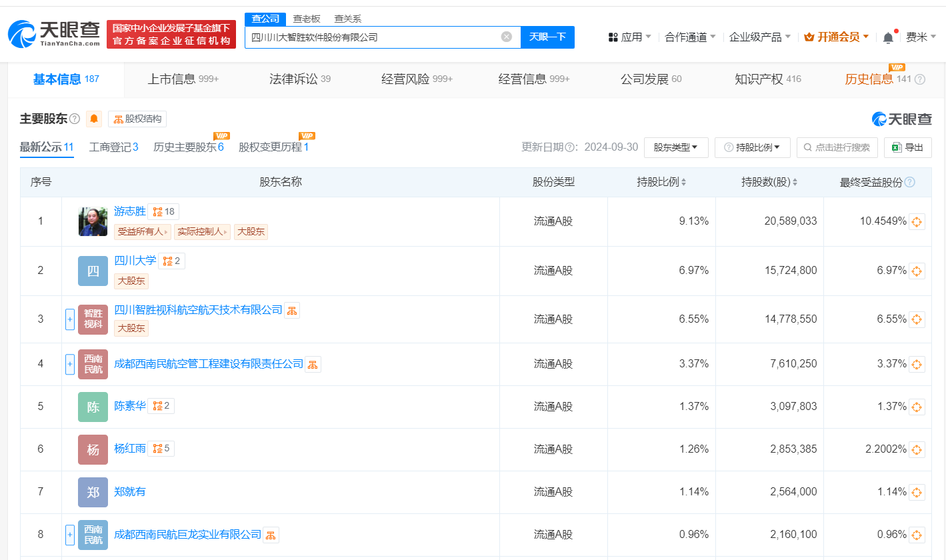Image resolution: width=946 pixels, height=560 pixels.
Task: Click help icon next to 主要股东 title
Action: pyautogui.click(x=75, y=119)
